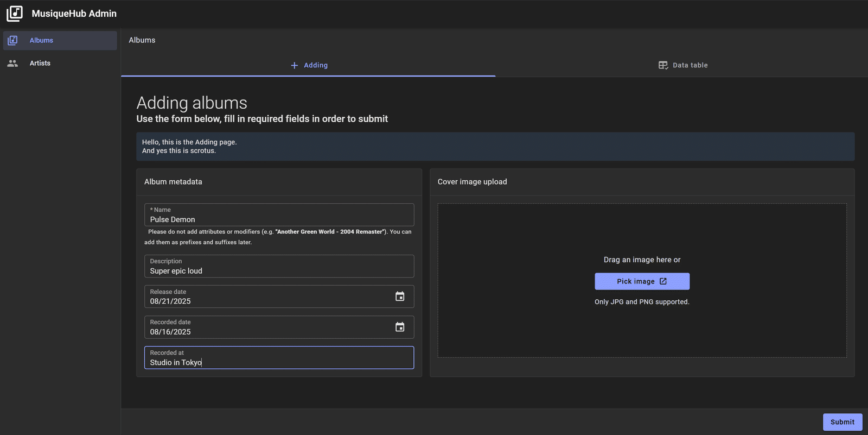Click the MusiqueHub Admin title
Screen dimensions: 868x435
(x=74, y=14)
